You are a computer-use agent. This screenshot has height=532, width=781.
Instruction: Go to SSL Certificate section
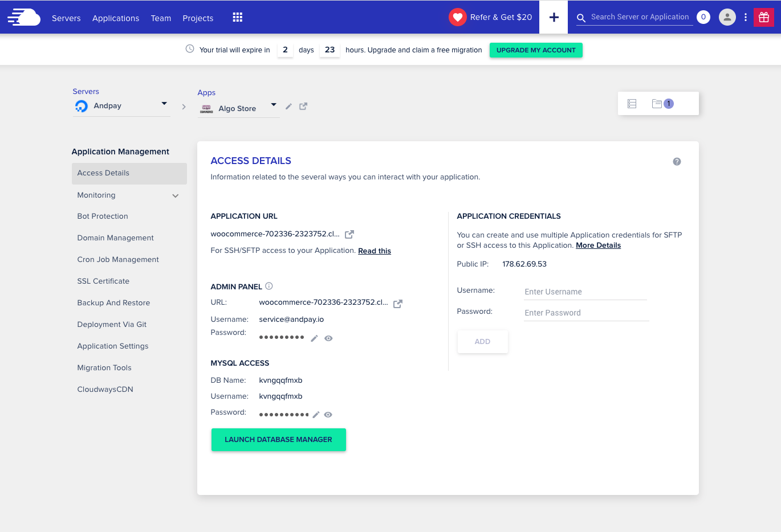(x=103, y=281)
